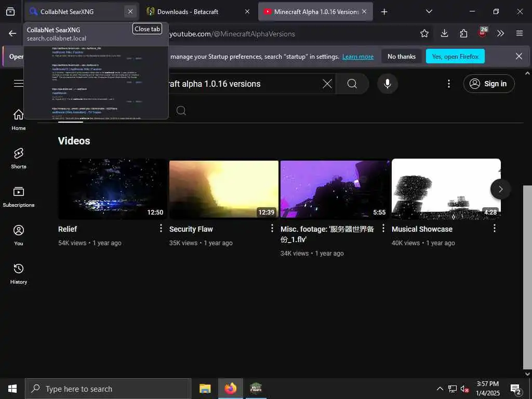Search with your voice microphone
The width and height of the screenshot is (532, 399).
click(388, 84)
